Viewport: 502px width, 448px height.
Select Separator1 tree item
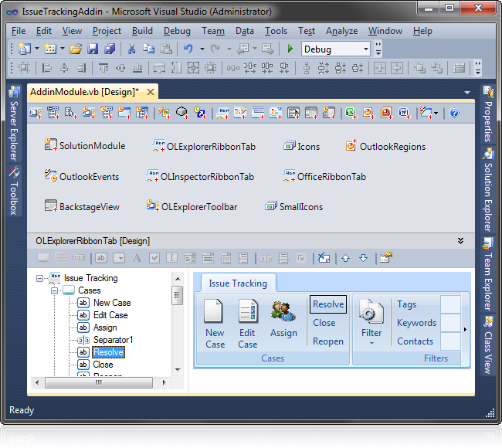pyautogui.click(x=113, y=340)
